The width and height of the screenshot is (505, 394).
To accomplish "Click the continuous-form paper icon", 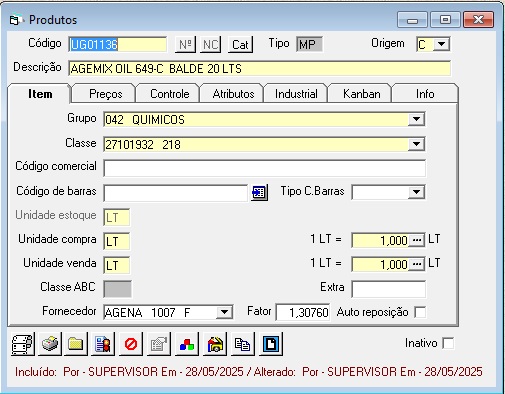I will coord(22,344).
